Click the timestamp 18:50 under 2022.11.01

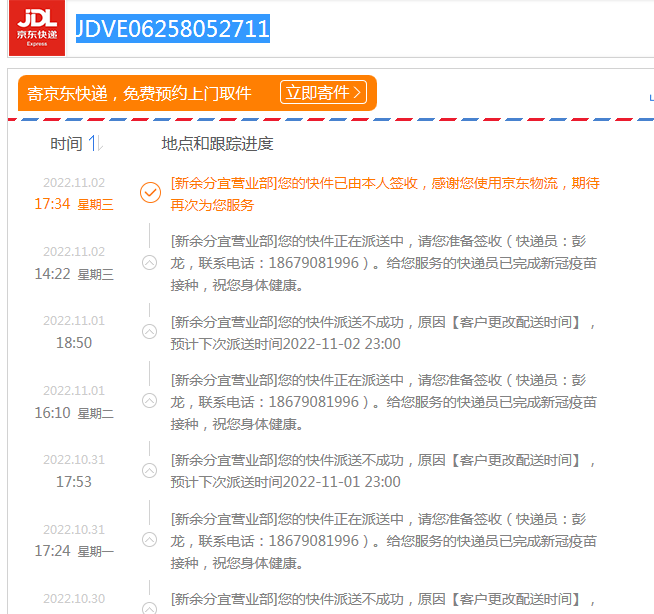pyautogui.click(x=74, y=343)
